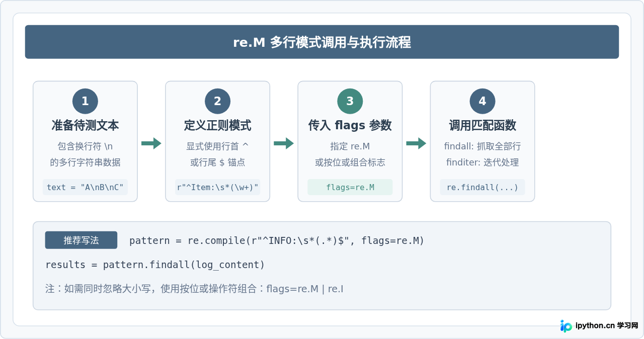Screen dimensions: 644x339
Task: Click the text 'findall: 抓取全部行'
Action: tap(482, 146)
